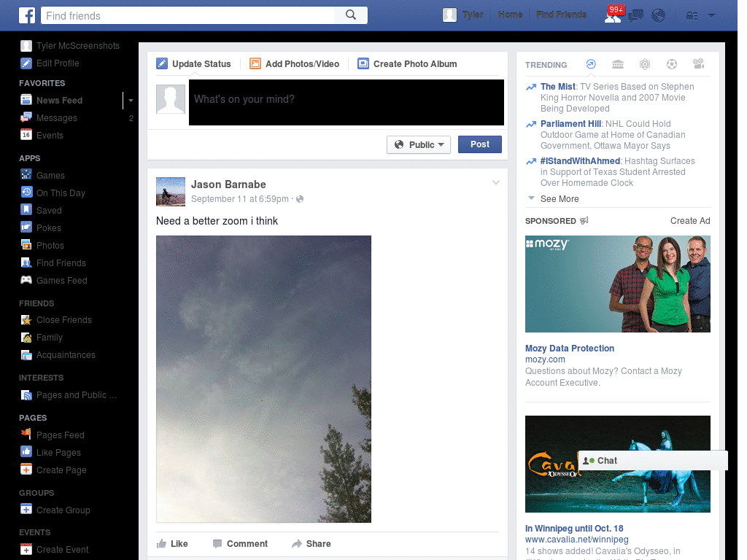The width and height of the screenshot is (747, 560).
Task: Click the Facebook logo in the corner
Action: 27,15
